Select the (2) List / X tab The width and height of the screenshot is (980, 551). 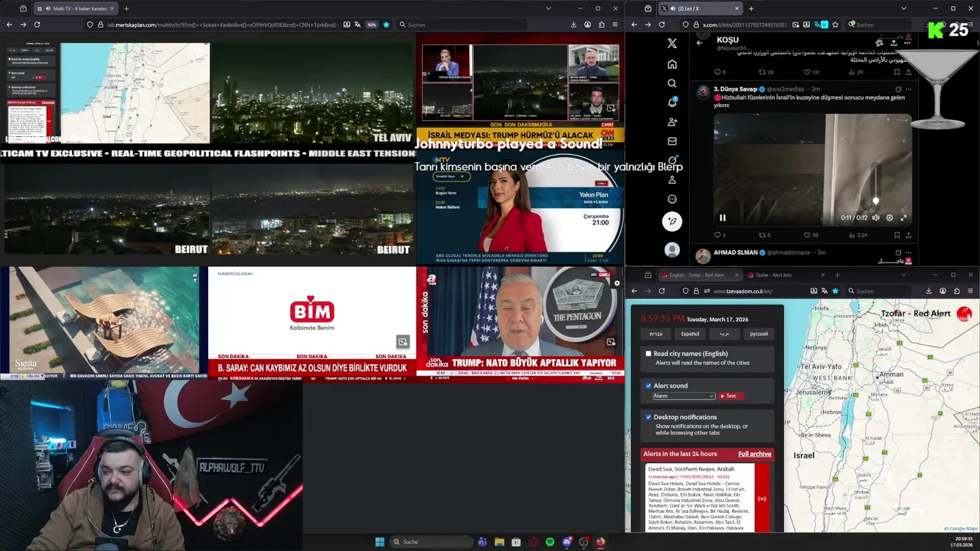point(700,8)
